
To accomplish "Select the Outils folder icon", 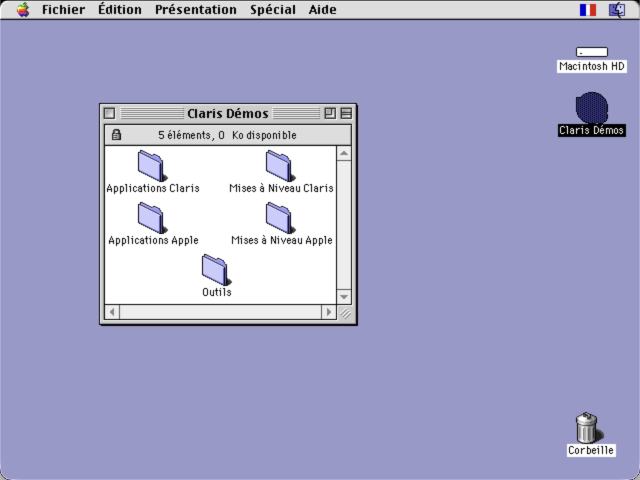I will click(x=216, y=270).
